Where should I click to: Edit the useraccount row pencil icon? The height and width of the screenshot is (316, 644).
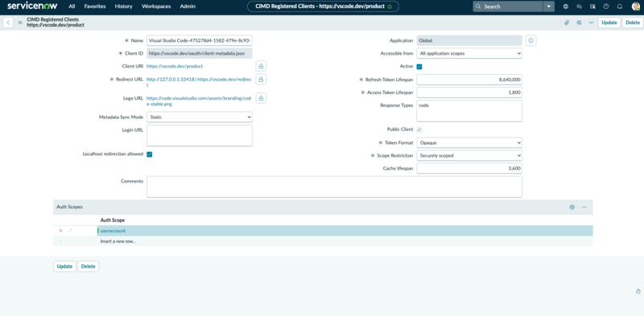(x=70, y=231)
